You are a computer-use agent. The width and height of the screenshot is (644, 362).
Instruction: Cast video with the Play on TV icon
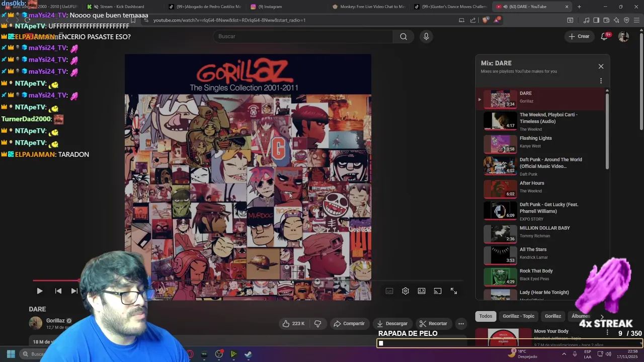pos(438,291)
